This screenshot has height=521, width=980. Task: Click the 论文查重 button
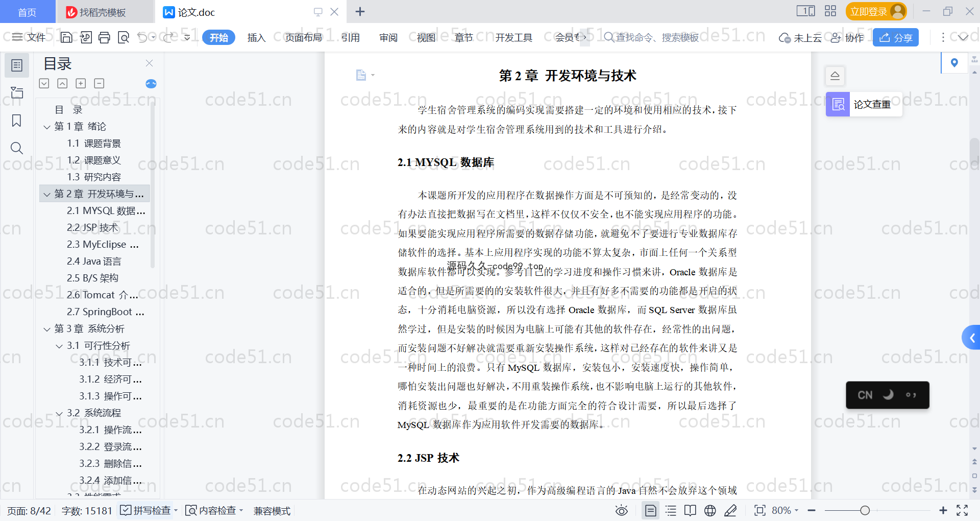(x=864, y=104)
